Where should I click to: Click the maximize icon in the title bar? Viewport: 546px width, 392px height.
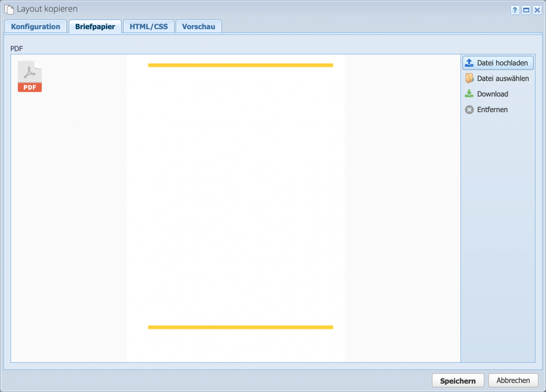(526, 10)
